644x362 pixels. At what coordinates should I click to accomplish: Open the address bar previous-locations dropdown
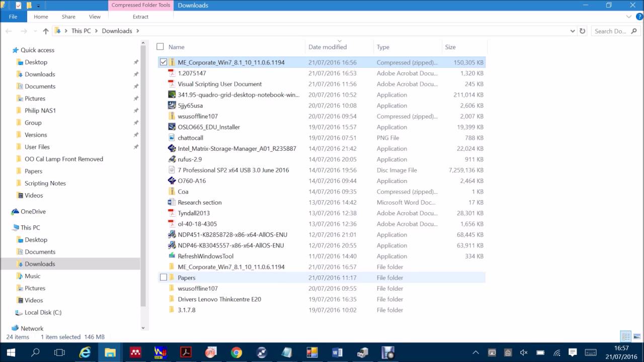coord(573,31)
